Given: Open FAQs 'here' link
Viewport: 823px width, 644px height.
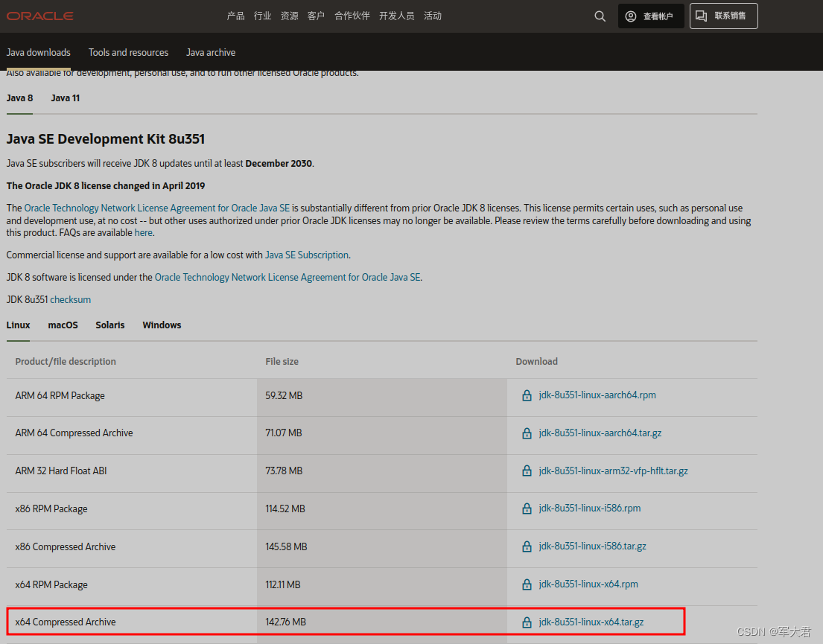Looking at the screenshot, I should click(143, 232).
